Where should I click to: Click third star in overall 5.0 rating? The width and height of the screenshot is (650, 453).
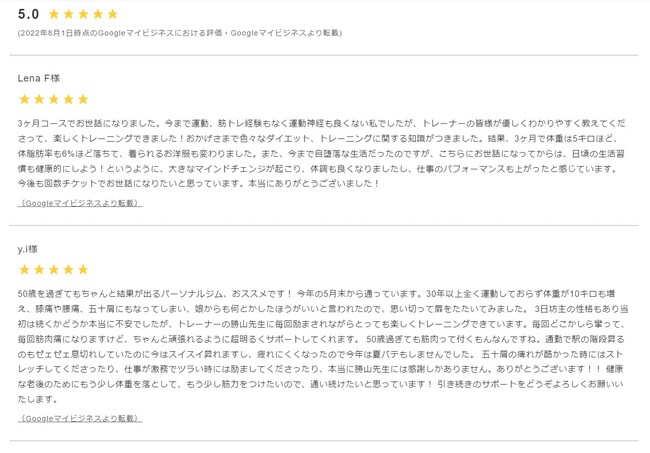pyautogui.click(x=83, y=15)
